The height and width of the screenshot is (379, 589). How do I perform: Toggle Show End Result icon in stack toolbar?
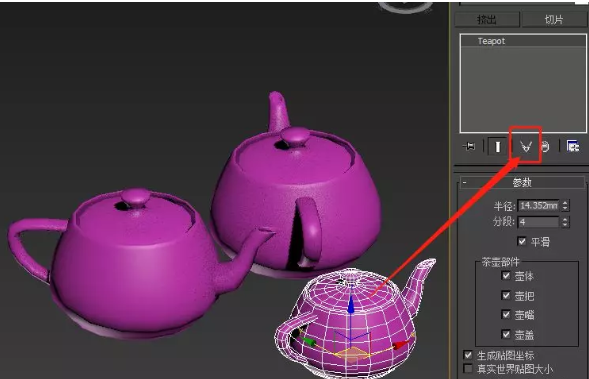[x=497, y=146]
